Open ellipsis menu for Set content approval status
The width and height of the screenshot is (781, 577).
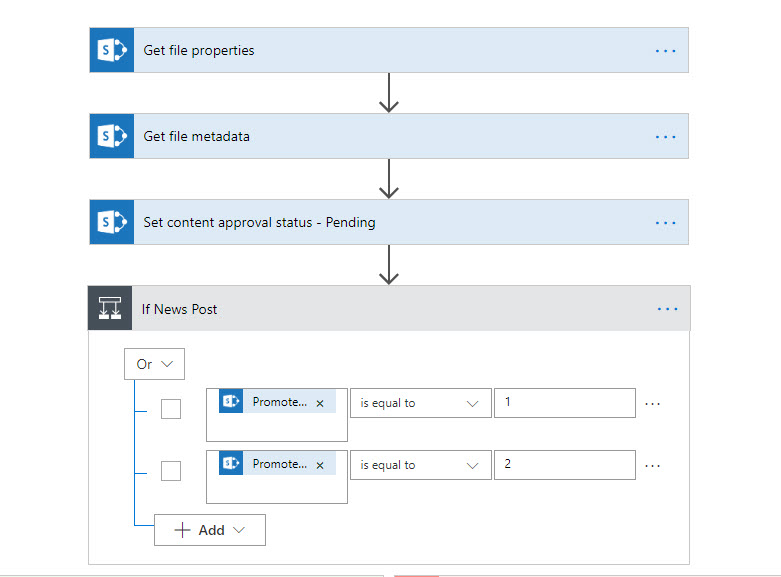click(665, 222)
